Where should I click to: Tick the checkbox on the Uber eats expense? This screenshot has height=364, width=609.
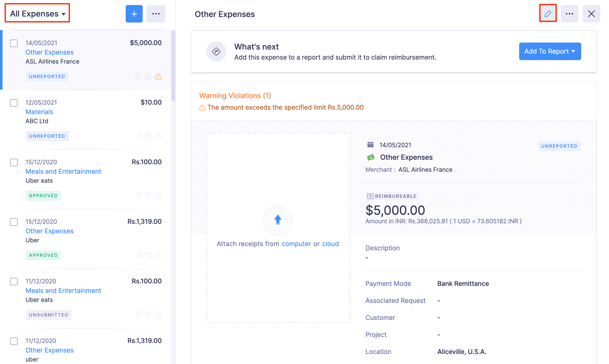pos(14,162)
